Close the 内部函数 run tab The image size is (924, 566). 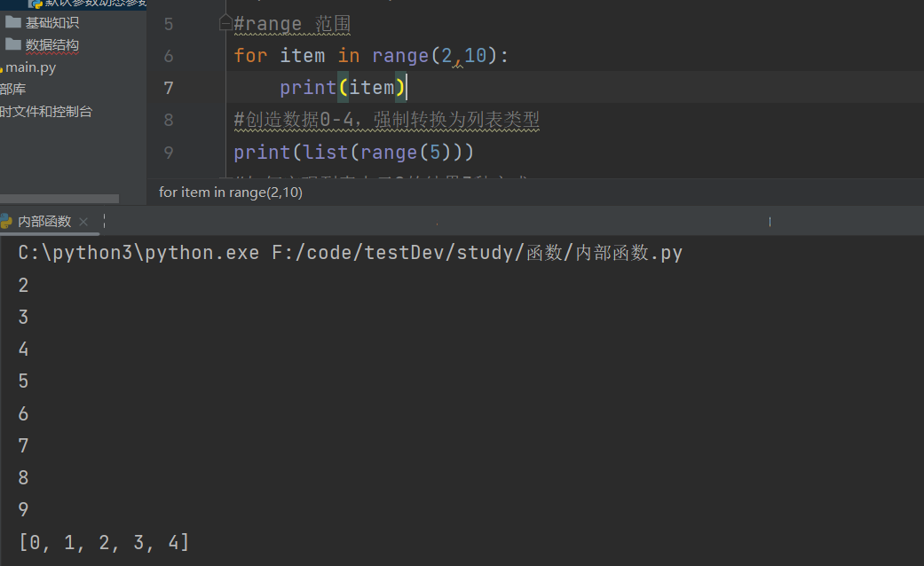coord(83,222)
